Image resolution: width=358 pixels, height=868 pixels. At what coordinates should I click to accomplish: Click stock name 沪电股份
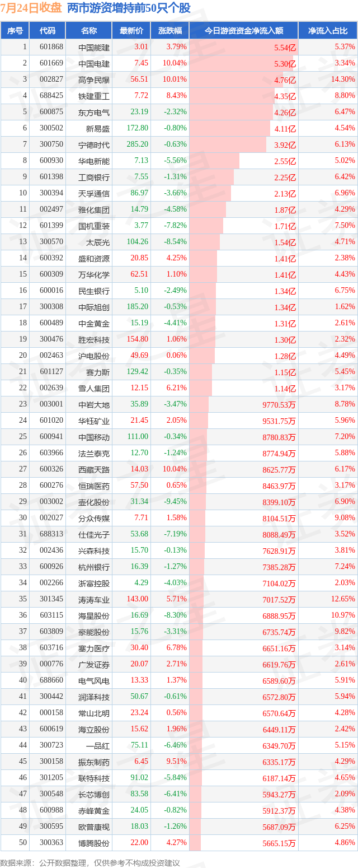(x=94, y=356)
